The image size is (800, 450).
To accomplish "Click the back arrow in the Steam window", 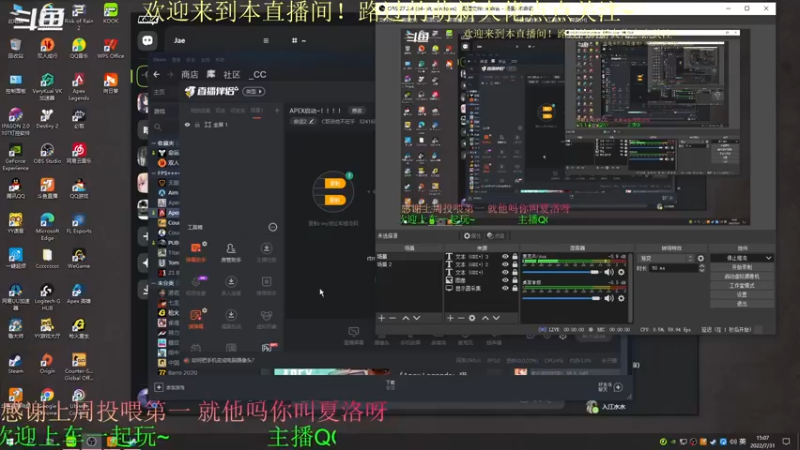I will click(x=157, y=74).
